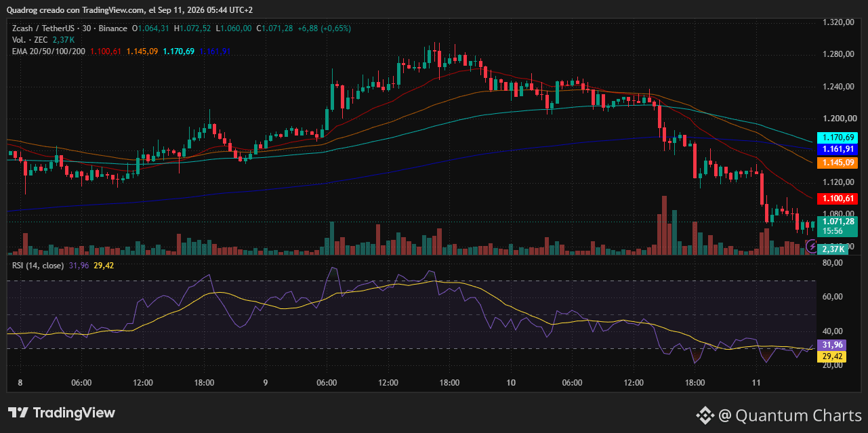This screenshot has height=433, width=868.
Task: Select the Vol · ZEC indicator legend
Action: tap(30, 40)
